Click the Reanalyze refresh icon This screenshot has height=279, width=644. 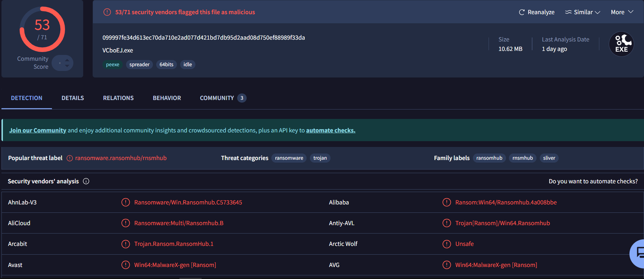tap(522, 12)
